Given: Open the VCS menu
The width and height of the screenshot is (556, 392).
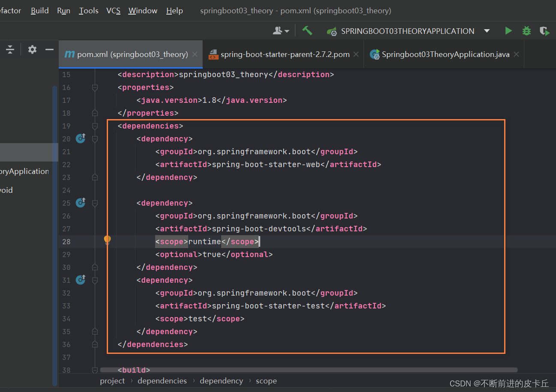Looking at the screenshot, I should pyautogui.click(x=113, y=11).
